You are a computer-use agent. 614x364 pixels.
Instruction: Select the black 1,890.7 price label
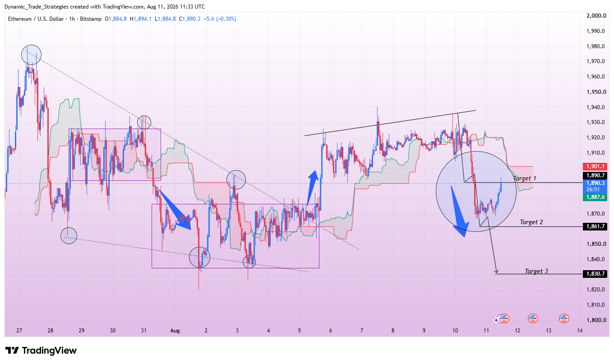(x=596, y=175)
